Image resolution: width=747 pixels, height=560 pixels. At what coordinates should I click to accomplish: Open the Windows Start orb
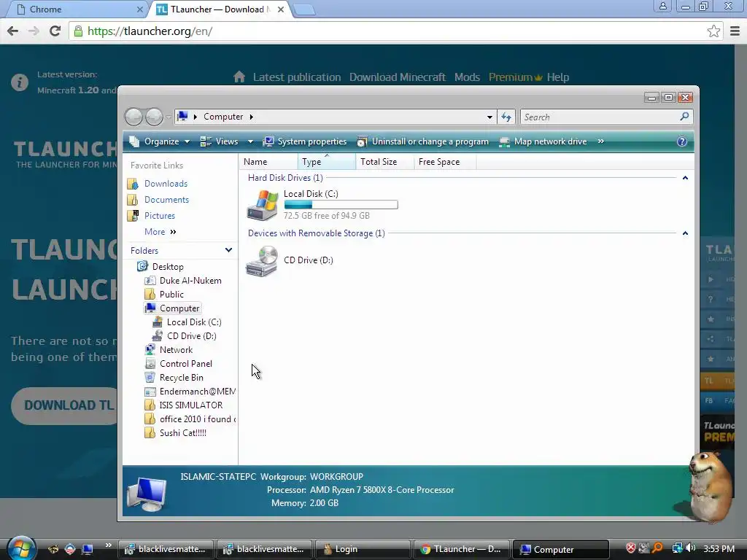coord(21,547)
